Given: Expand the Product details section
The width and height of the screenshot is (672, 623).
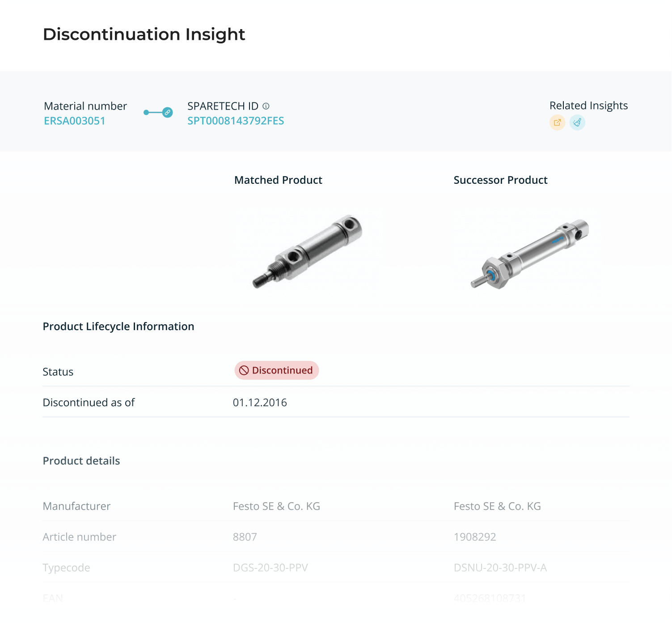Looking at the screenshot, I should coord(81,461).
